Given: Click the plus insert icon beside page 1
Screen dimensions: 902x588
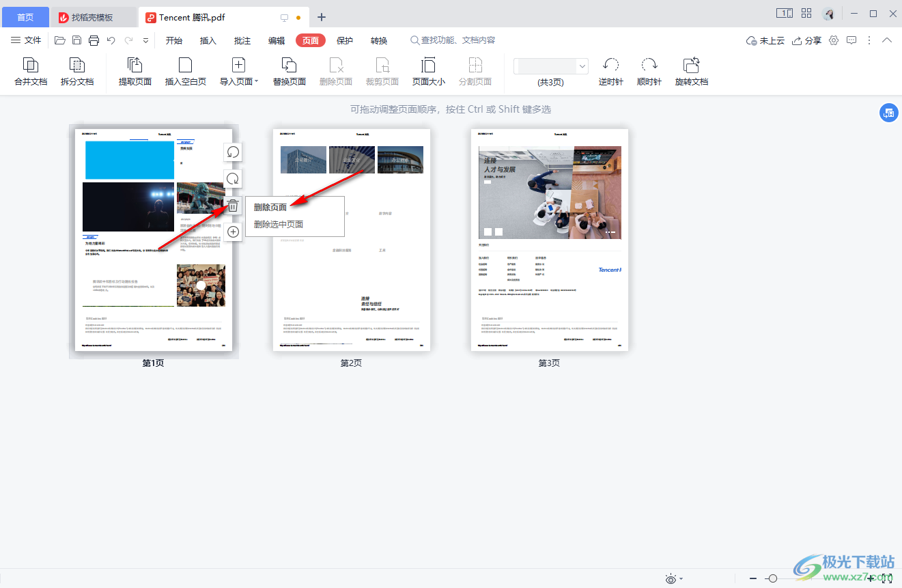Looking at the screenshot, I should pos(233,232).
